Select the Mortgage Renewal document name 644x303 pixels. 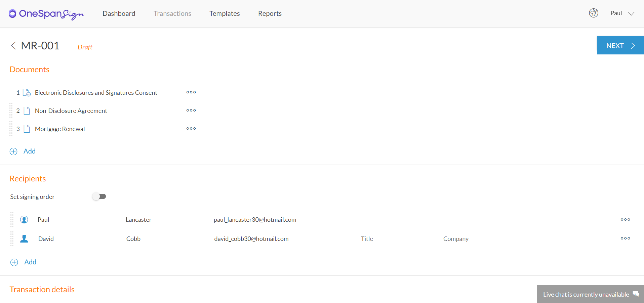pos(60,129)
